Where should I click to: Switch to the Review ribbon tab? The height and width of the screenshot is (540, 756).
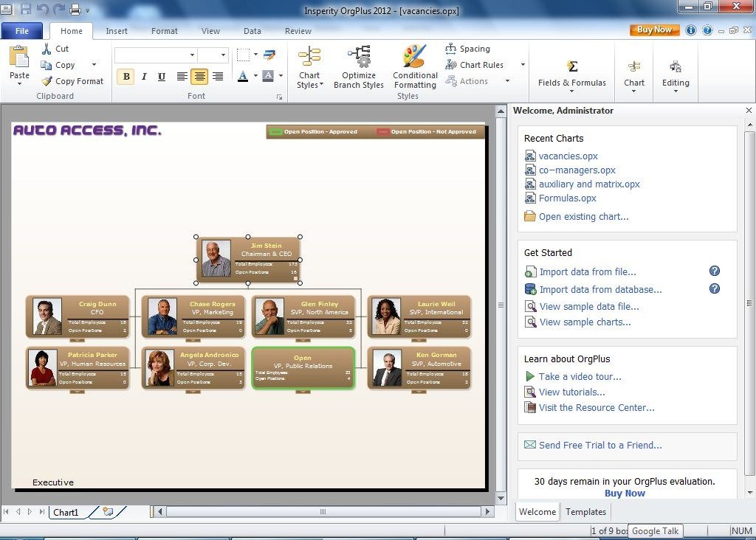[x=298, y=31]
